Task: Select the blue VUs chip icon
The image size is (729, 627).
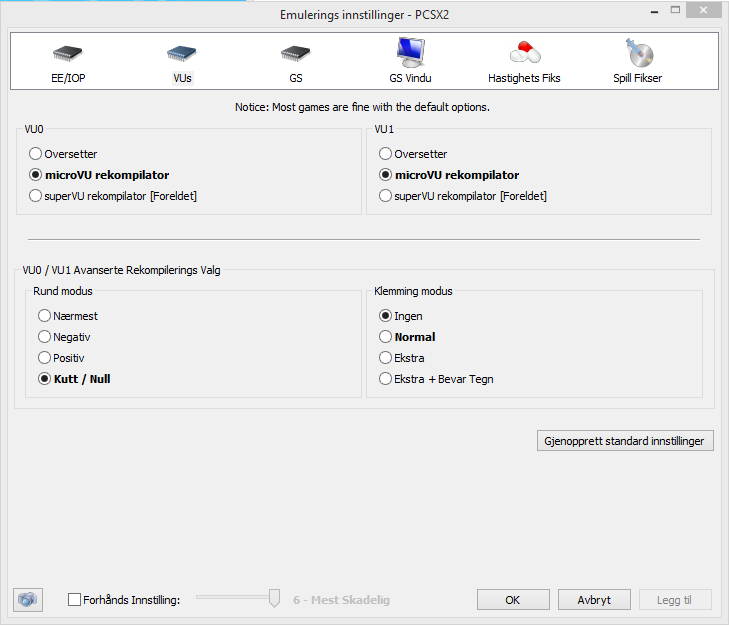Action: point(181,53)
